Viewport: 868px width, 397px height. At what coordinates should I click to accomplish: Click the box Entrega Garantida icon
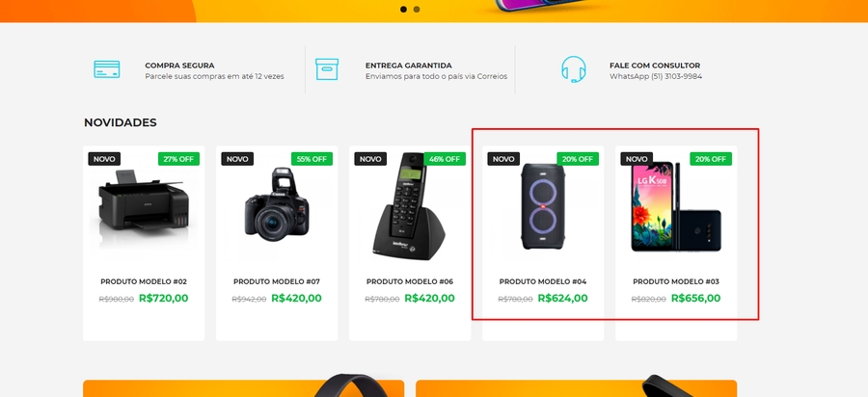click(327, 69)
